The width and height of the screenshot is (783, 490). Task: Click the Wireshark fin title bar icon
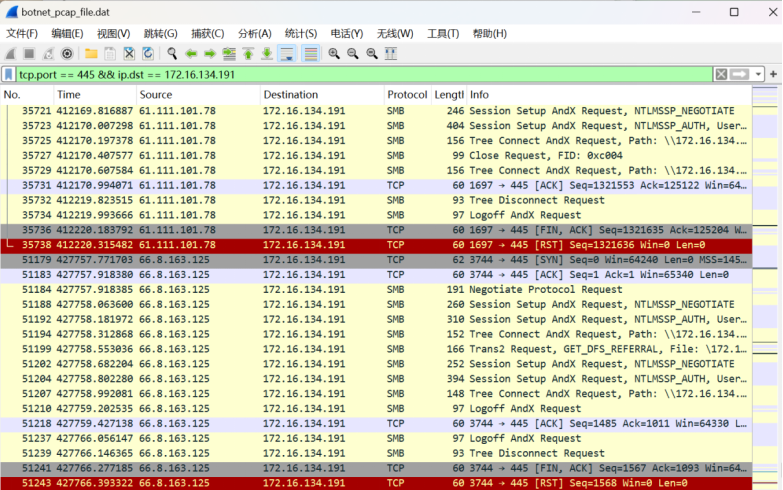coord(11,12)
